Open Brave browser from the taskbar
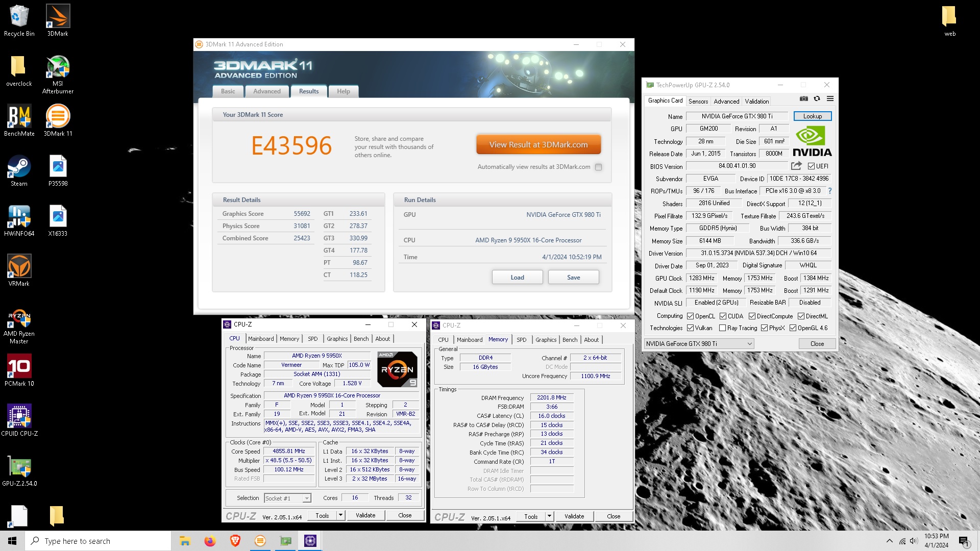Screen dimensions: 980x551 235,541
